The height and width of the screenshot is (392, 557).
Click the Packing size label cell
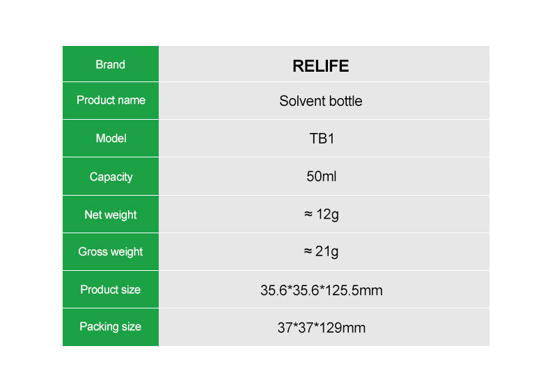111,327
